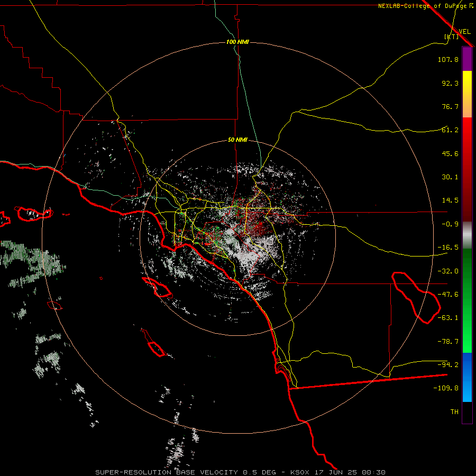Viewport: 476px width, 476px height.
Task: Select the 61.2 velocity scale value
Action: (x=450, y=130)
